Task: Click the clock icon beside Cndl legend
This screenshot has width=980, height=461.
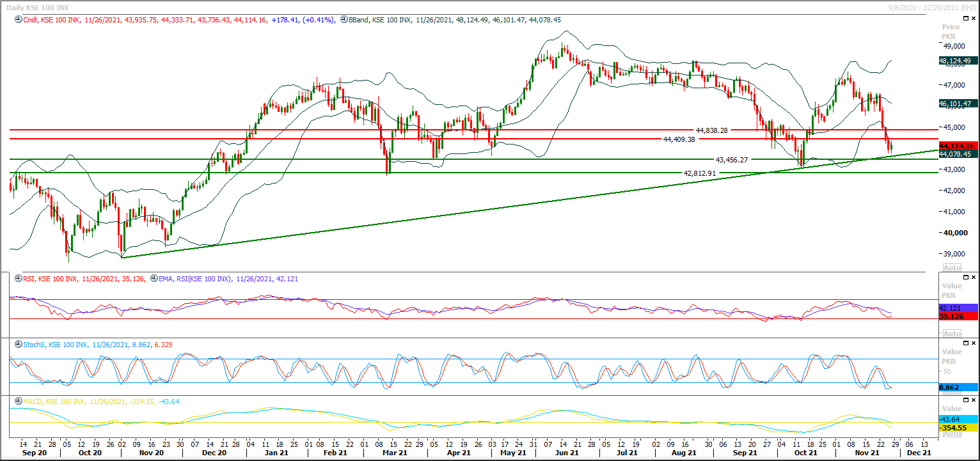Action: 17,20
